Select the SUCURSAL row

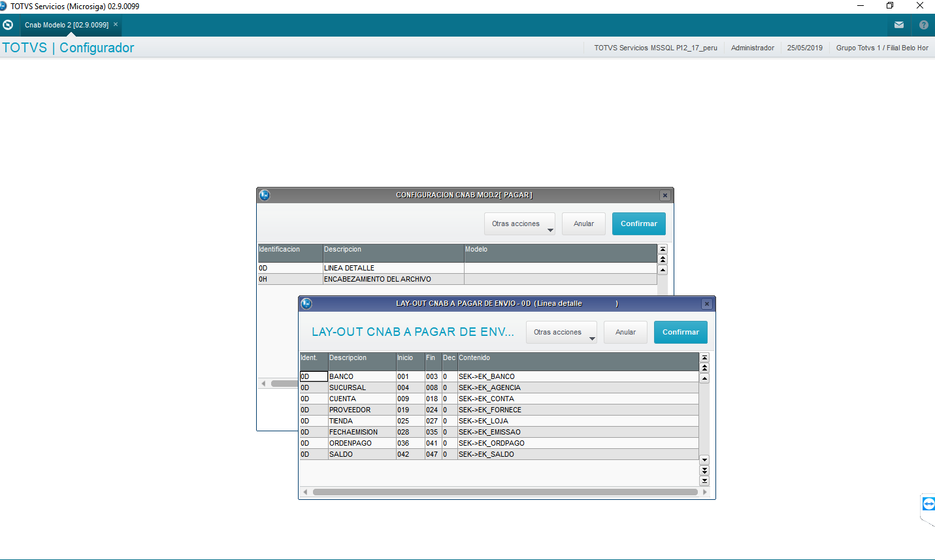(499, 387)
